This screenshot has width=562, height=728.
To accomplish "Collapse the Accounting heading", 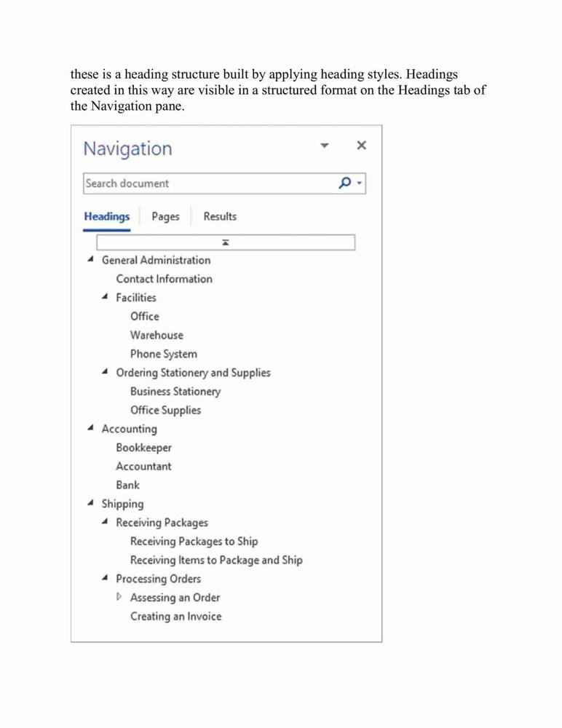I will click(90, 427).
